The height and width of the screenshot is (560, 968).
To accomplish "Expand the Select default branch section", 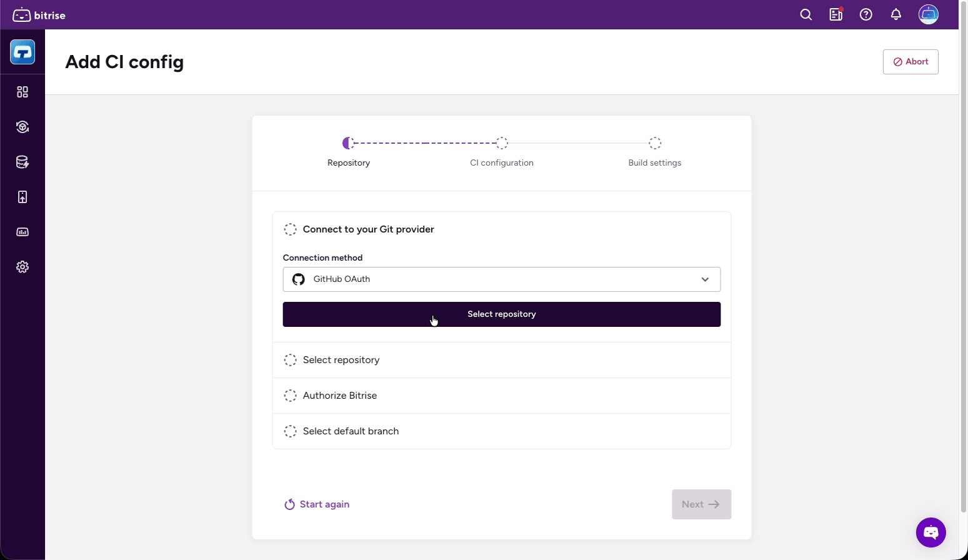I will click(x=502, y=431).
